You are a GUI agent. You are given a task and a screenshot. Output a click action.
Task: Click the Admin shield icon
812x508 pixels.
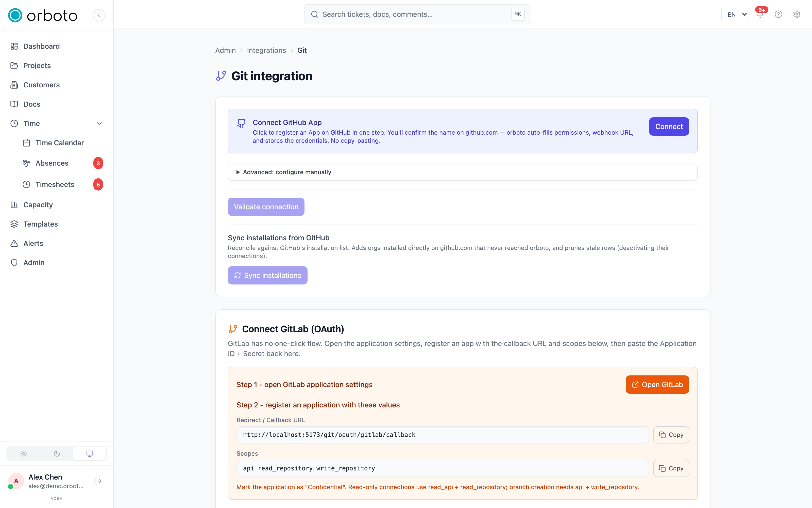tap(14, 263)
